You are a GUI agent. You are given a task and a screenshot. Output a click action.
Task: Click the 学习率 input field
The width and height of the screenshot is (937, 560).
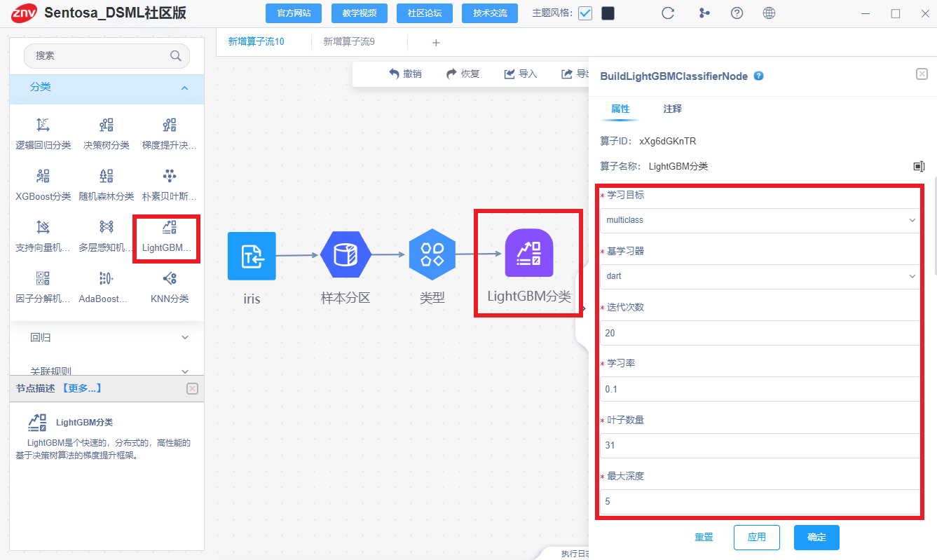point(760,389)
